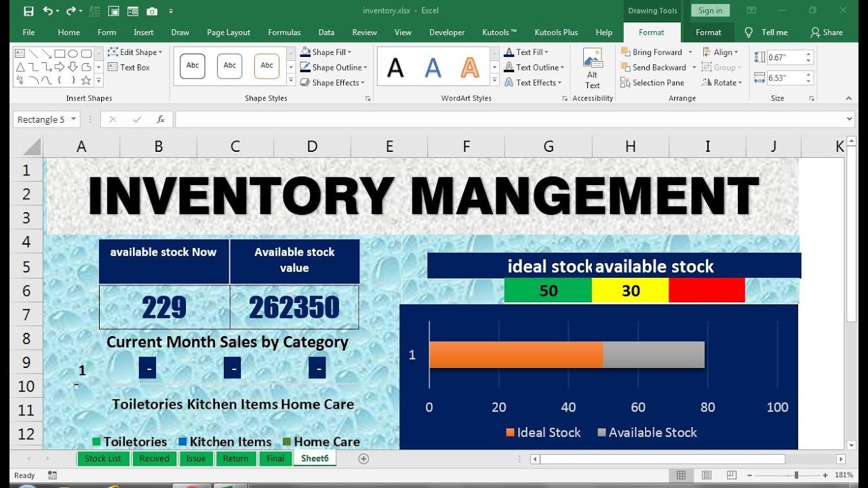Select the right arrow shape in shapes gallery
Screen dimensions: 868x488
click(x=60, y=67)
